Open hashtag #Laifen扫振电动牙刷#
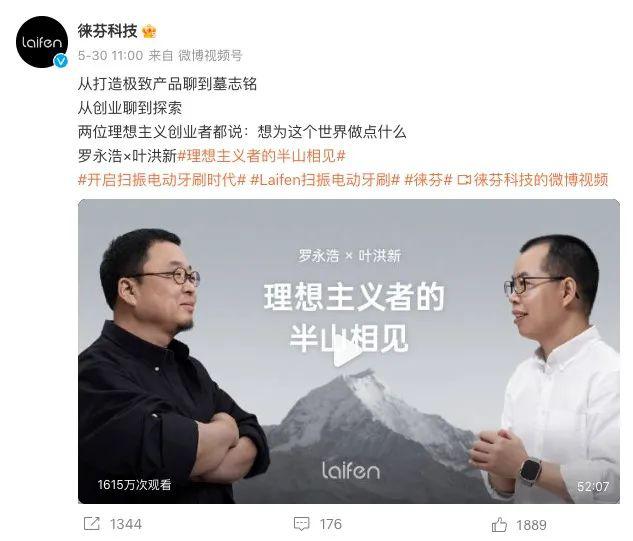 coord(325,180)
